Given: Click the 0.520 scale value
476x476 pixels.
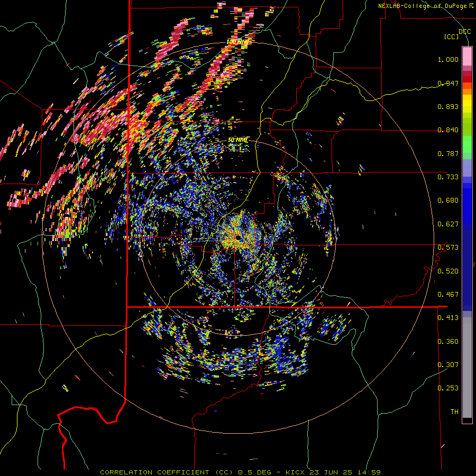Looking at the screenshot, I should tap(448, 271).
